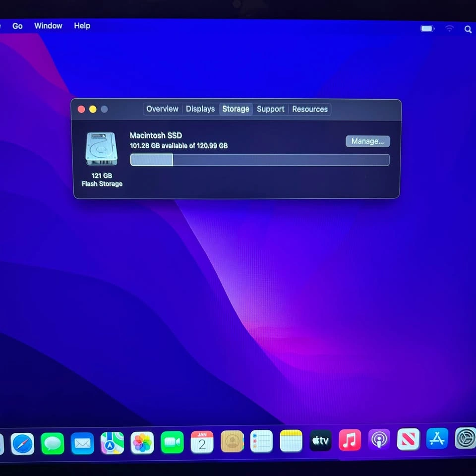Open Music from the dock
The width and height of the screenshot is (476, 476).
pyautogui.click(x=350, y=440)
